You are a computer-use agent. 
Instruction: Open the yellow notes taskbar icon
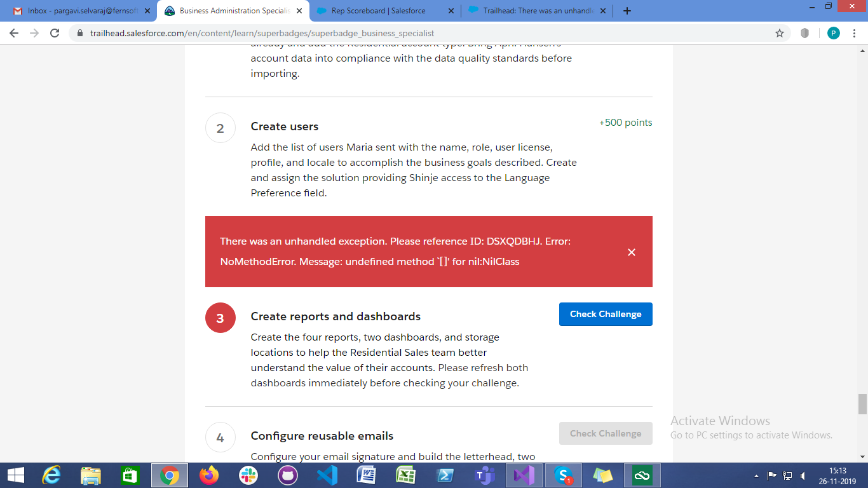[x=603, y=475]
